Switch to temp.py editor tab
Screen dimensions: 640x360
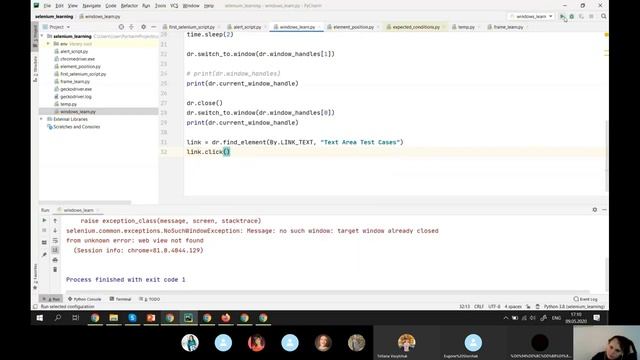point(466,27)
